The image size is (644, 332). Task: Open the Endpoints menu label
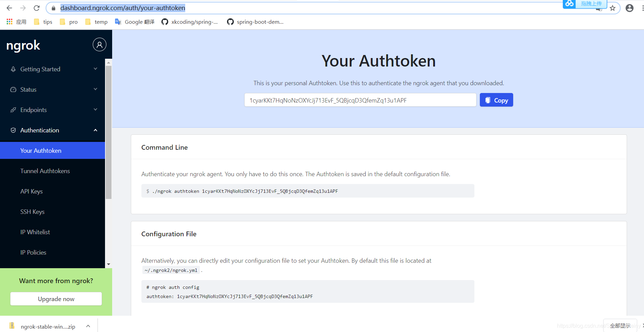point(33,110)
